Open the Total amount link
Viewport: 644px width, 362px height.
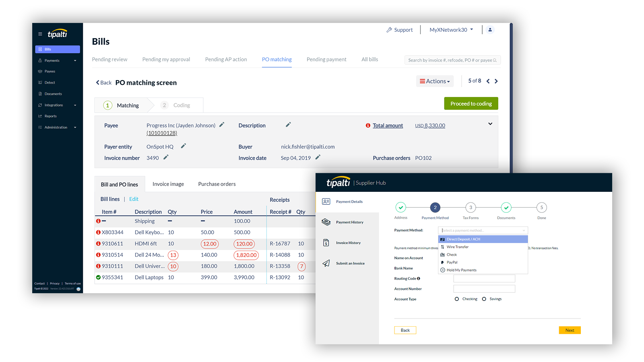pyautogui.click(x=388, y=125)
